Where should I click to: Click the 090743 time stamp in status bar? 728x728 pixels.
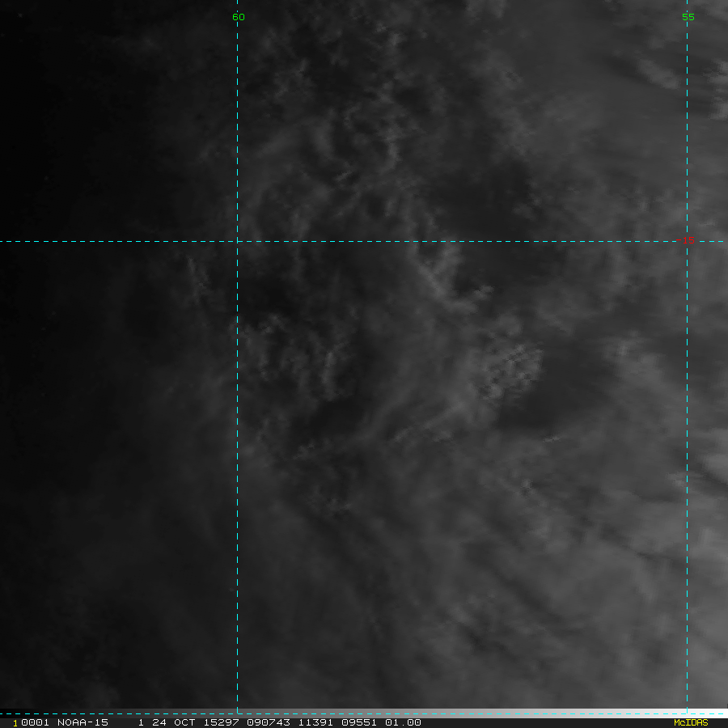click(269, 722)
